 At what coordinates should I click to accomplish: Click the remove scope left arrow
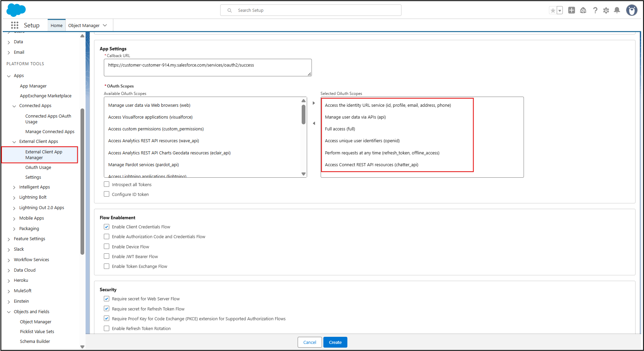point(314,123)
